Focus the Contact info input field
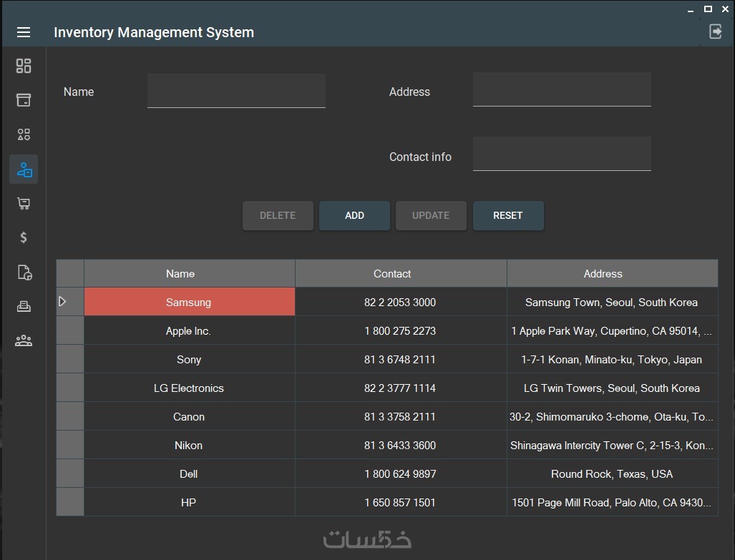The image size is (735, 560). (562, 154)
